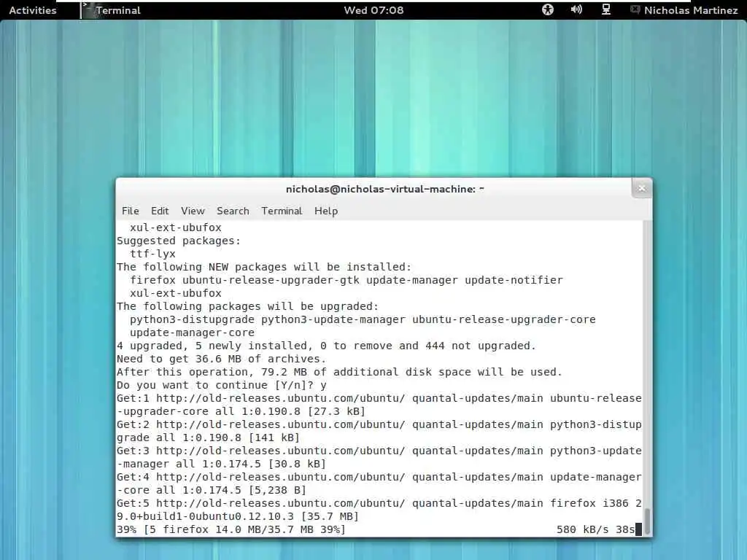Click '-core all 1:0.174.5 [5,238 B]' line

pos(212,490)
